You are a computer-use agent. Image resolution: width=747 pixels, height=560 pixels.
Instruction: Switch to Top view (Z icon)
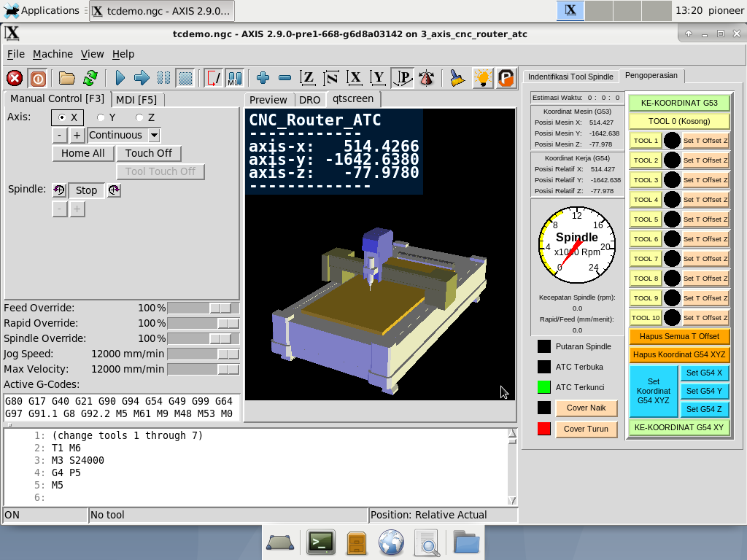tap(308, 78)
